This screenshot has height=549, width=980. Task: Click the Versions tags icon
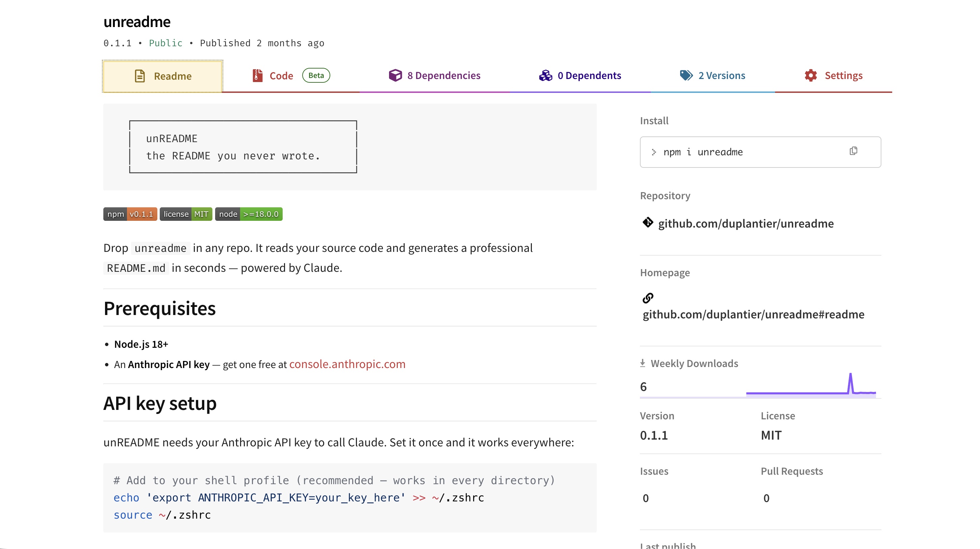point(686,75)
